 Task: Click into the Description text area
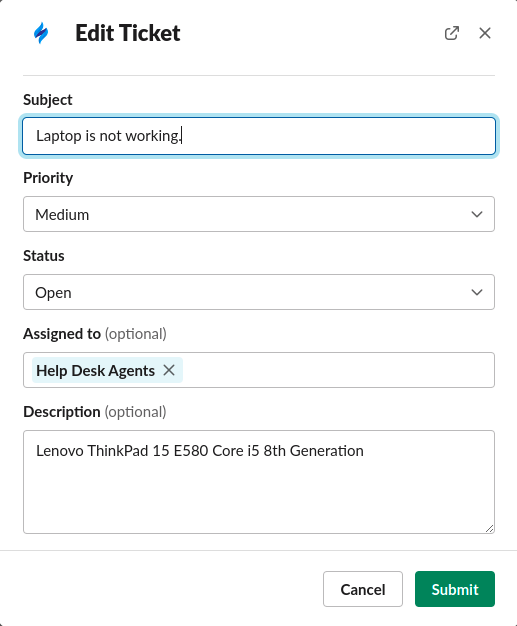pos(259,482)
